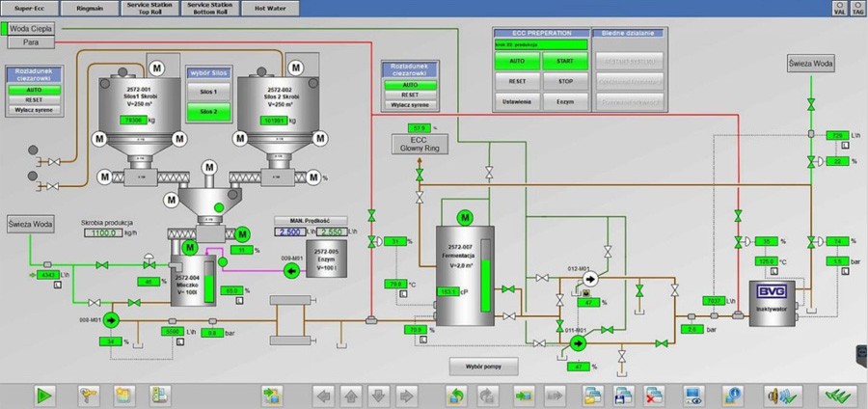Click the BVG Inaktywator unit
This screenshot has height=409, width=868.
(772, 303)
